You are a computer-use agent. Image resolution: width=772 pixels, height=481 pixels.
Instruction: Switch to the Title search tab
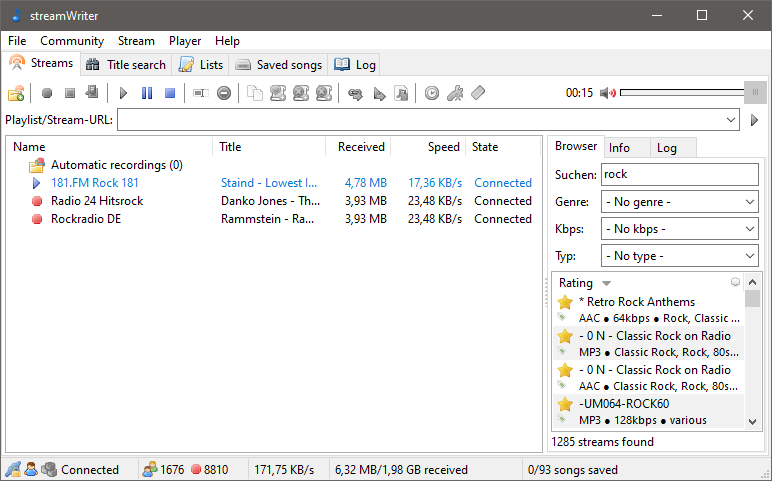126,64
